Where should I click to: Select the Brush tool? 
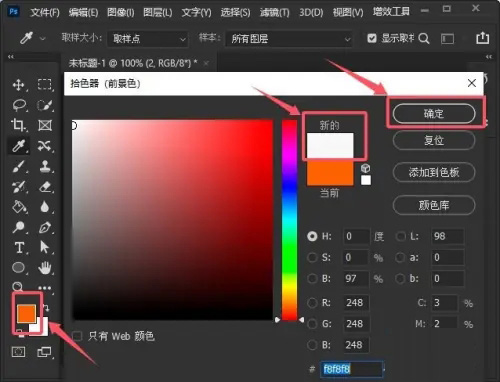point(18,167)
